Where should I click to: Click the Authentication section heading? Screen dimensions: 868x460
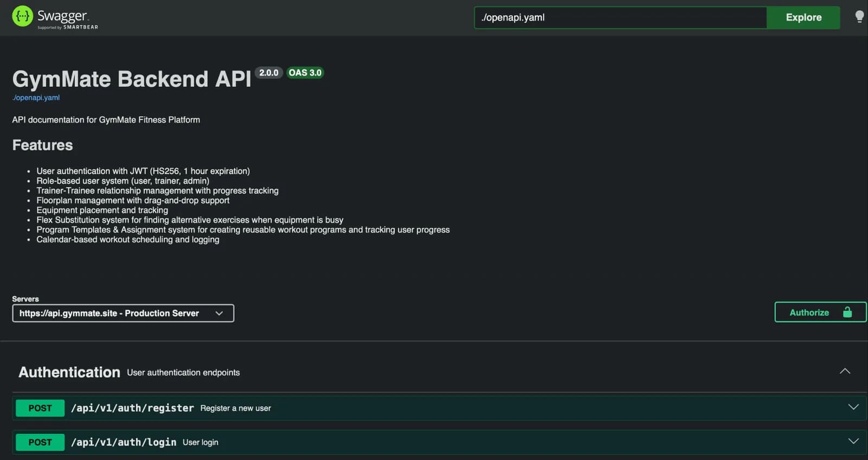[x=69, y=372]
